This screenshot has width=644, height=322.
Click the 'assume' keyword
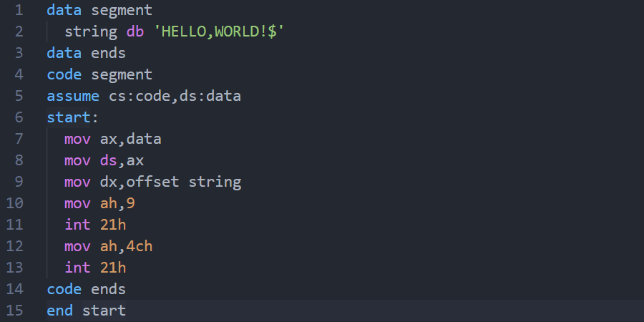point(73,96)
